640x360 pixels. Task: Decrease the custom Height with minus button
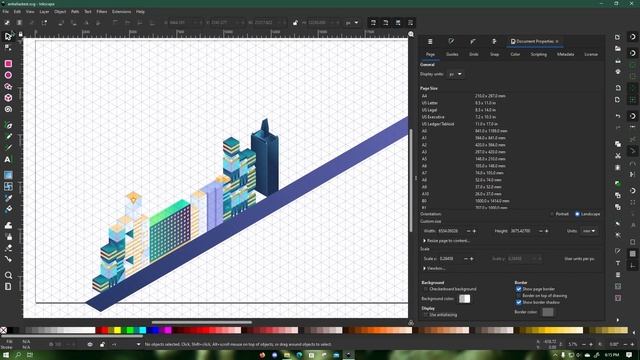tap(540, 231)
